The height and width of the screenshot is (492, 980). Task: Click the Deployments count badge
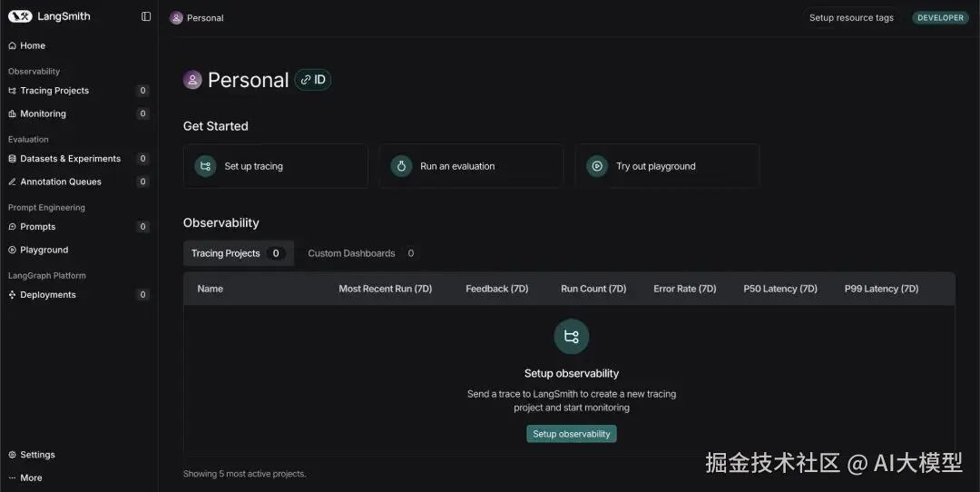pyautogui.click(x=143, y=295)
